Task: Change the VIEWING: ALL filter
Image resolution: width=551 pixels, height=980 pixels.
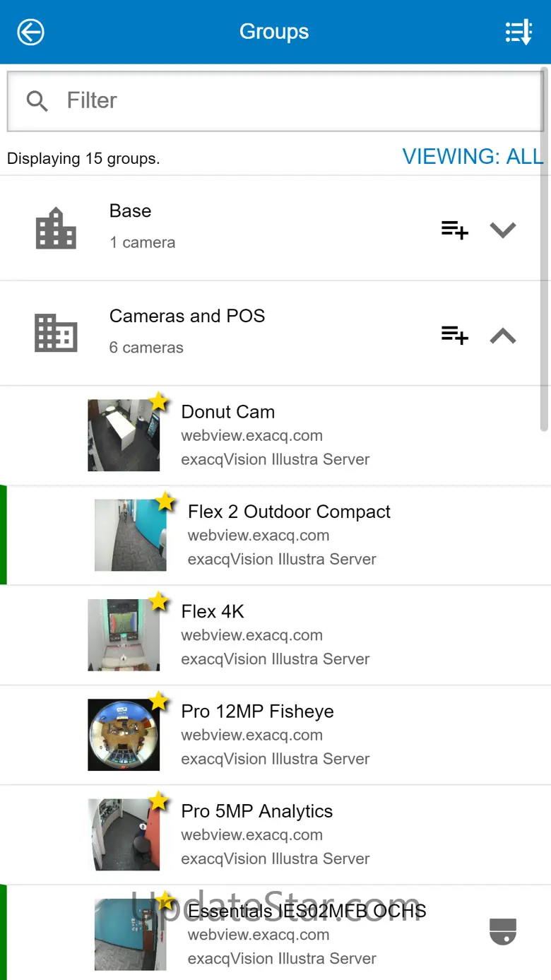Action: pyautogui.click(x=473, y=156)
